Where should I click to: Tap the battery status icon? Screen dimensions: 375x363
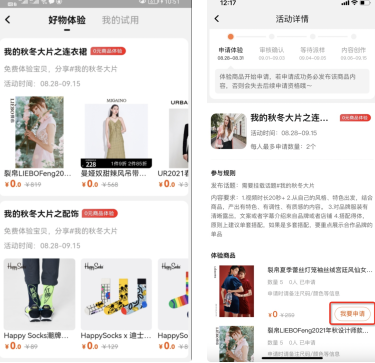[365, 3]
